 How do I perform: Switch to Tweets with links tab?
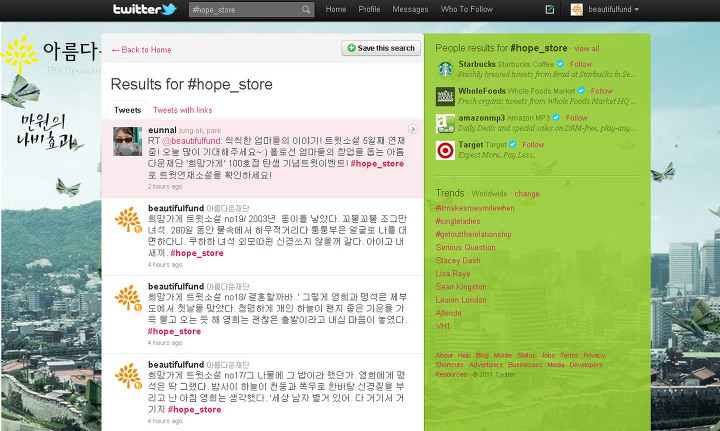(x=182, y=110)
